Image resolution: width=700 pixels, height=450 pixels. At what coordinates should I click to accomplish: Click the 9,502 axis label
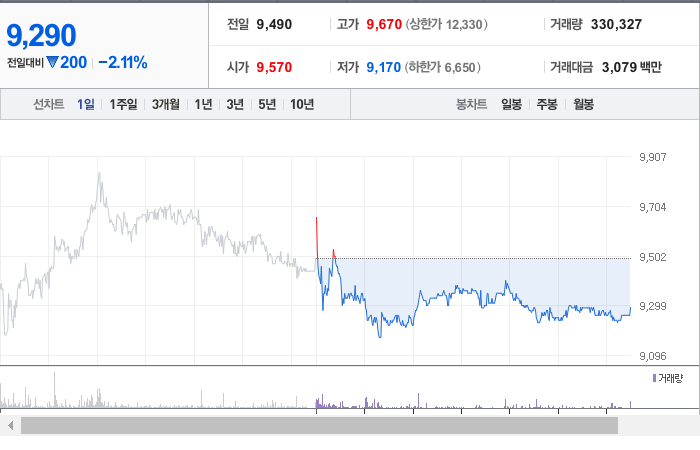(x=653, y=257)
